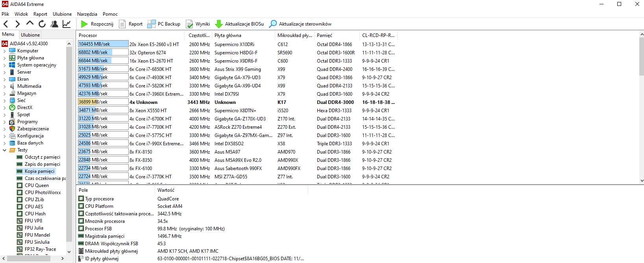The height and width of the screenshot is (263, 644).
Task: Open the Pomoc menu
Action: click(110, 14)
